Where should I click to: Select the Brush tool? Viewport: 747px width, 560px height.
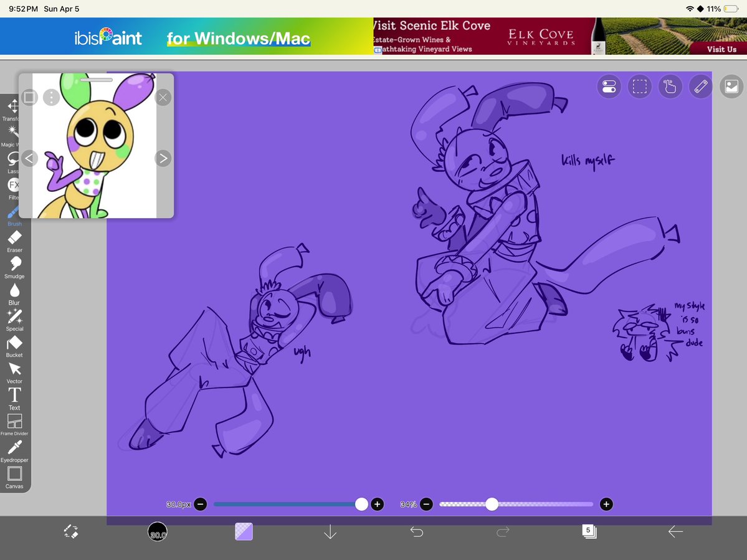point(14,216)
